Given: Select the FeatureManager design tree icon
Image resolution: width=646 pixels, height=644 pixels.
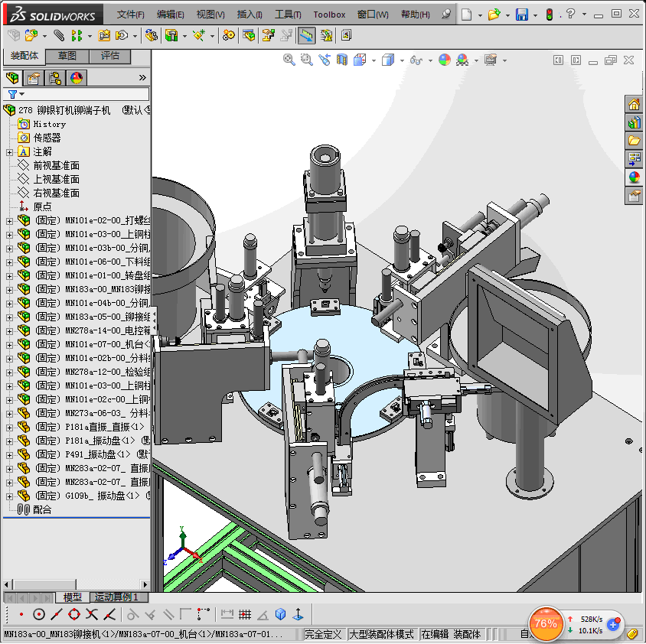Looking at the screenshot, I should 12,78.
